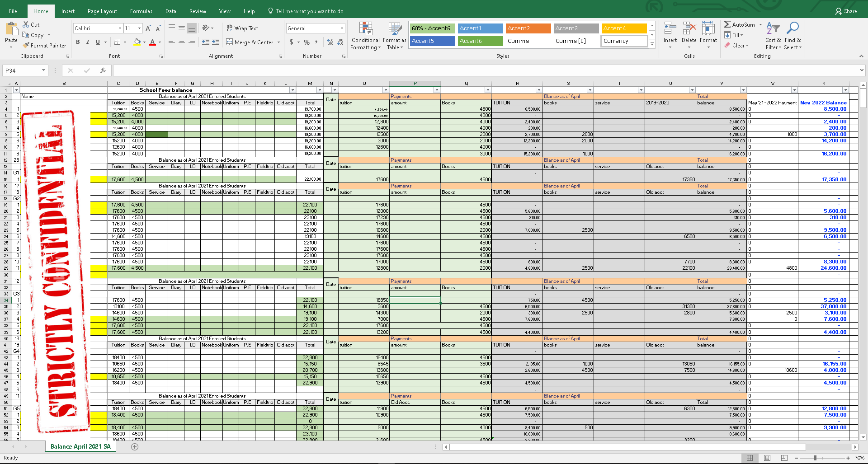This screenshot has height=464, width=868.
Task: Add a new sheet with plus icon
Action: [135, 447]
